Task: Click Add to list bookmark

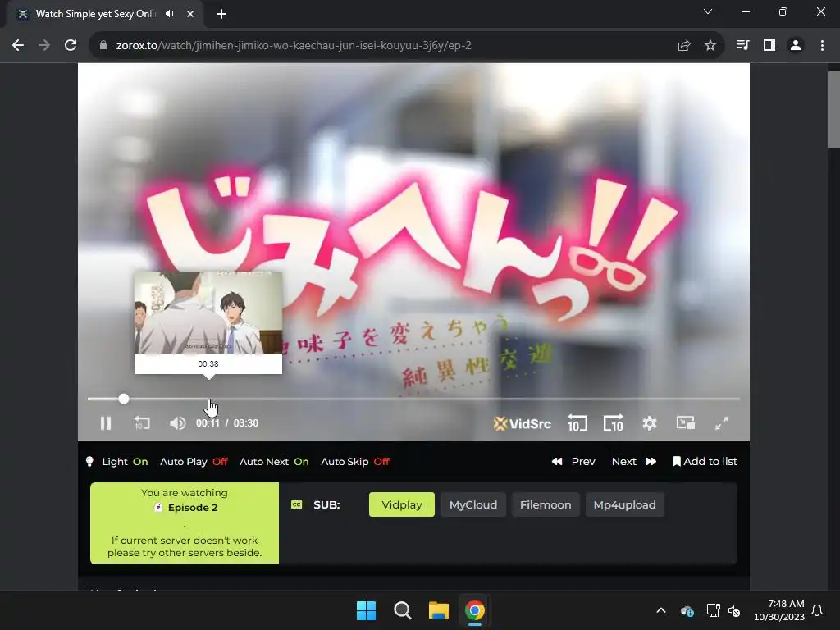Action: tap(705, 461)
